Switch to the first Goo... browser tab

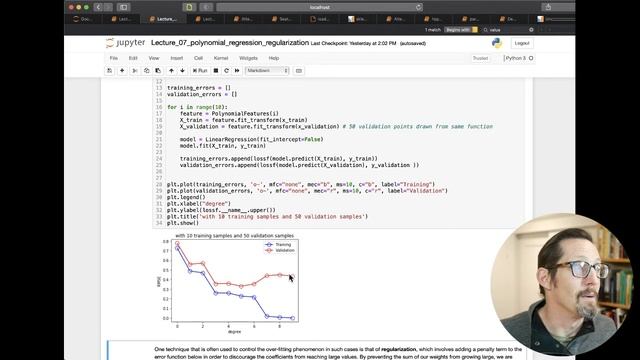(x=83, y=19)
